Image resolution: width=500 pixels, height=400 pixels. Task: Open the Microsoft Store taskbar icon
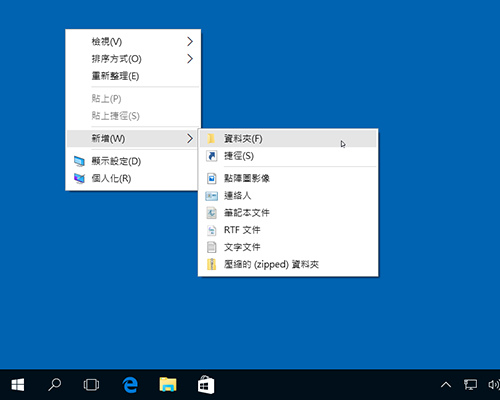[206, 385]
